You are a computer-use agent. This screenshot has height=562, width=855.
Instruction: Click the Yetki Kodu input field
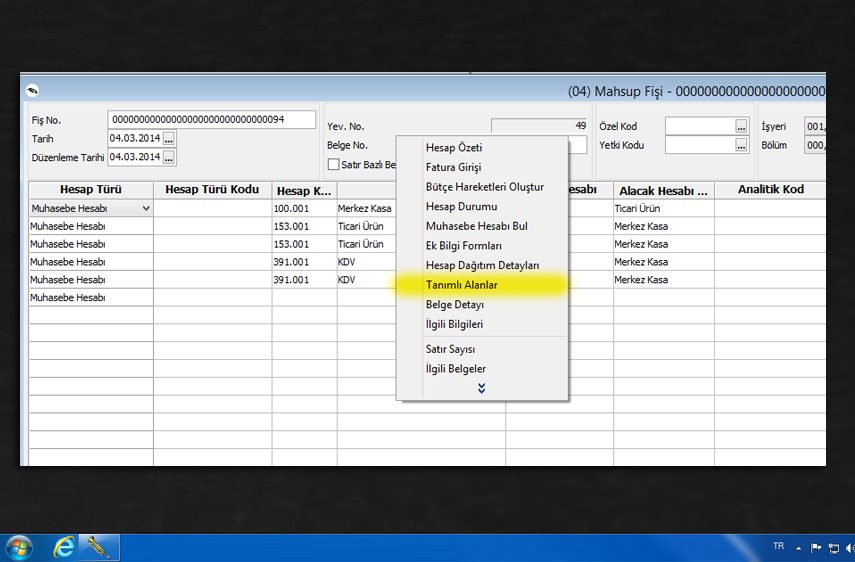700,146
